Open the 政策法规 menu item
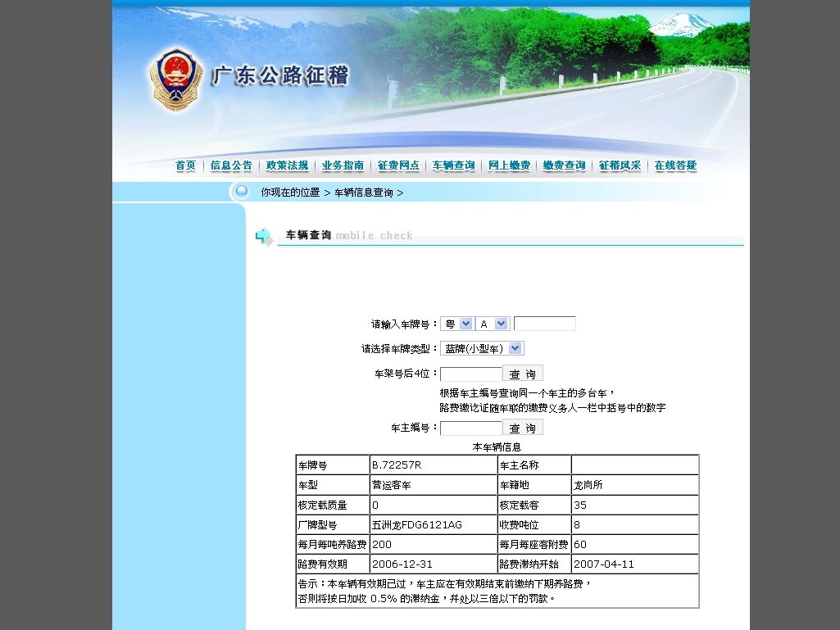 287,165
